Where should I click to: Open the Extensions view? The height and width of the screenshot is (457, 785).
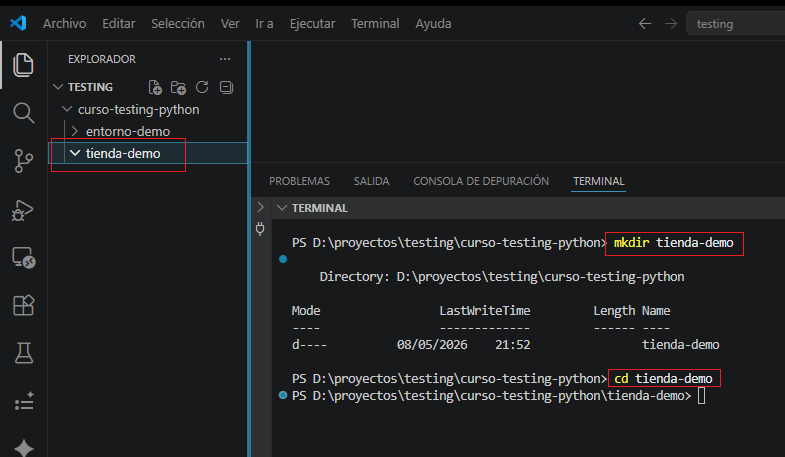[24, 305]
